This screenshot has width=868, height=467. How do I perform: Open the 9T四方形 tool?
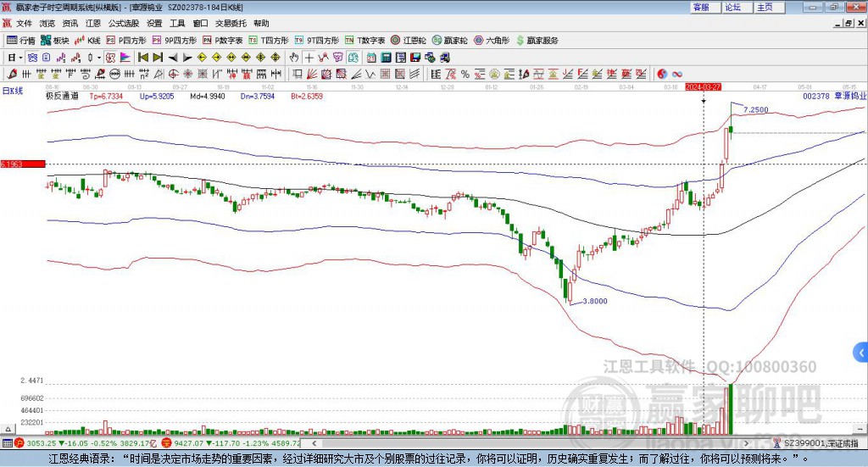(317, 41)
